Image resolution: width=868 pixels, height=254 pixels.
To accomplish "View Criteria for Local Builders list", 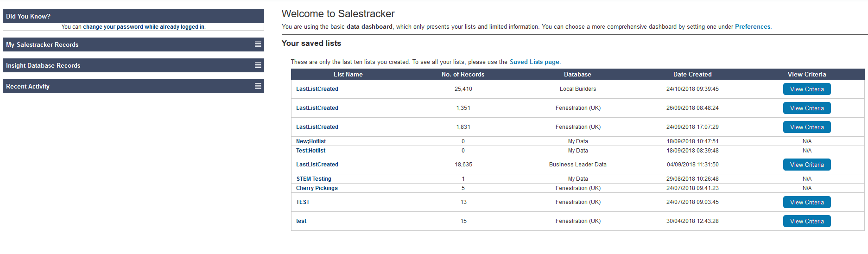I will (806, 89).
